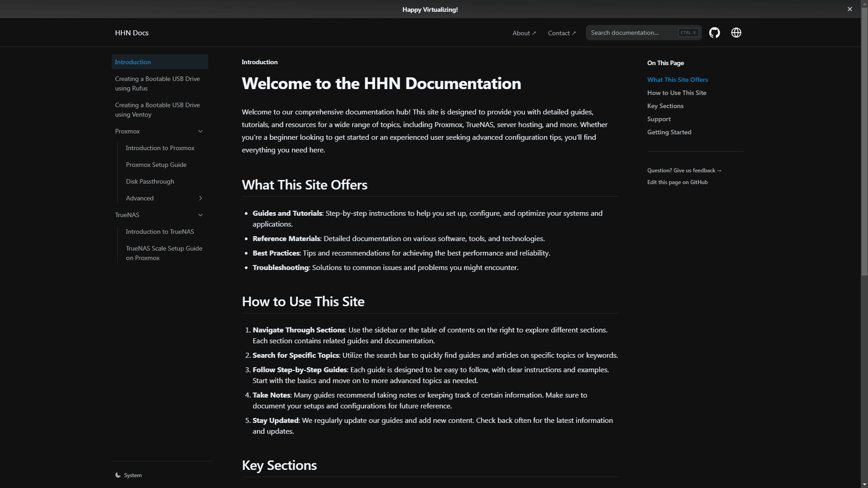Click the CTRL K shortcut badge in search
Screen dimensions: 868x488
(687, 32)
